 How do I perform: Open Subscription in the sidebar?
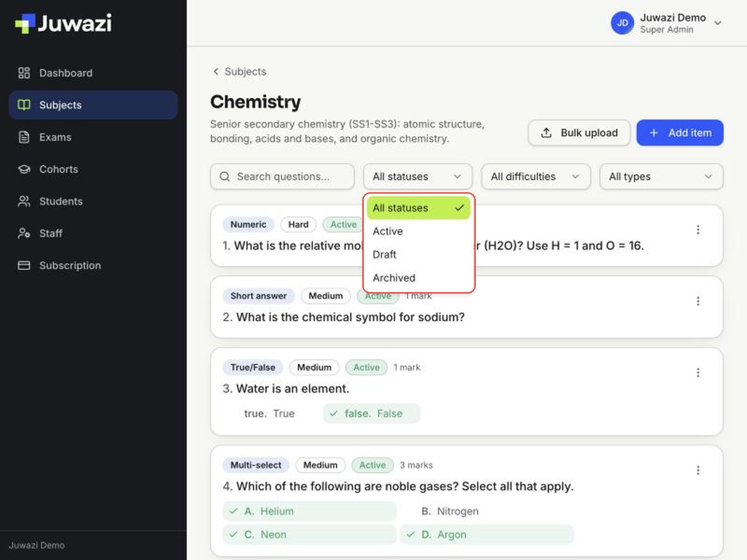(x=93, y=265)
